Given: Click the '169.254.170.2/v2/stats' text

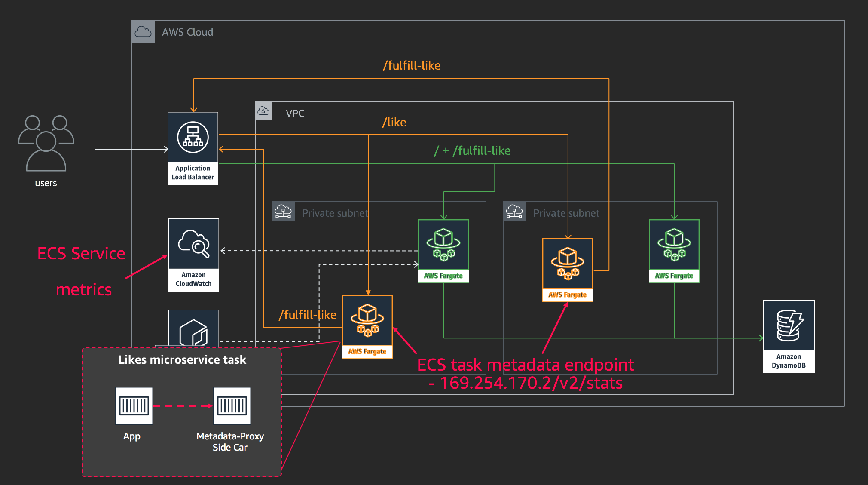Looking at the screenshot, I should 531,383.
